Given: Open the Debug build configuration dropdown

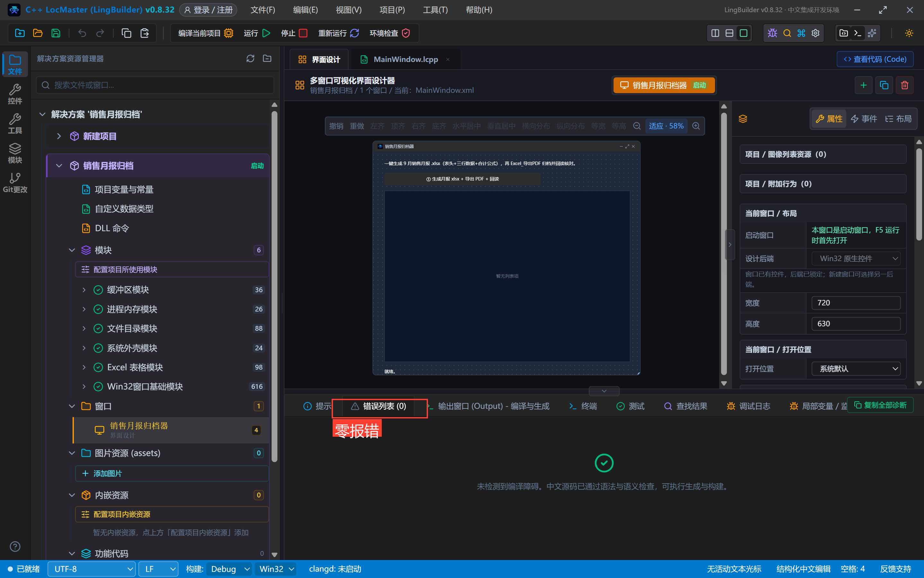Looking at the screenshot, I should tap(229, 569).
